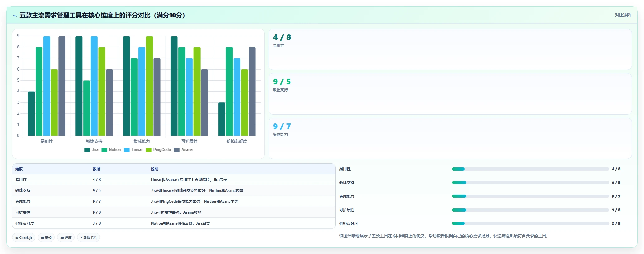Click the 集成能力 progress bar

pos(530,196)
